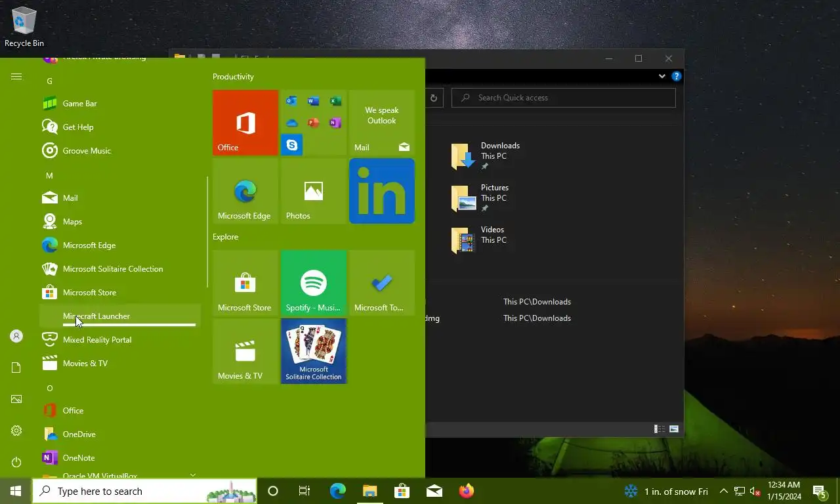Open taskbar weather snow widget
Image resolution: width=840 pixels, height=504 pixels.
point(666,492)
